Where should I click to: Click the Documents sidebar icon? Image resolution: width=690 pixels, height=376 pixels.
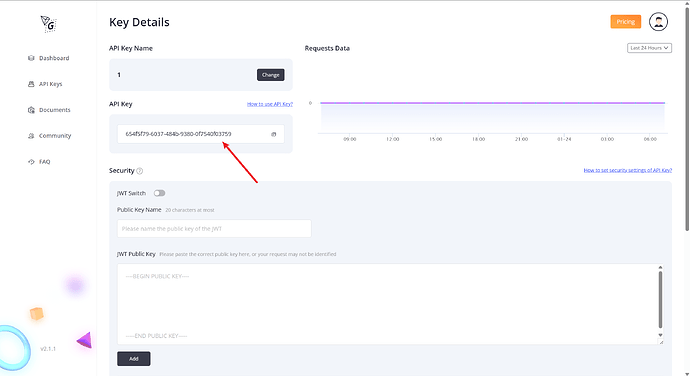coord(31,110)
